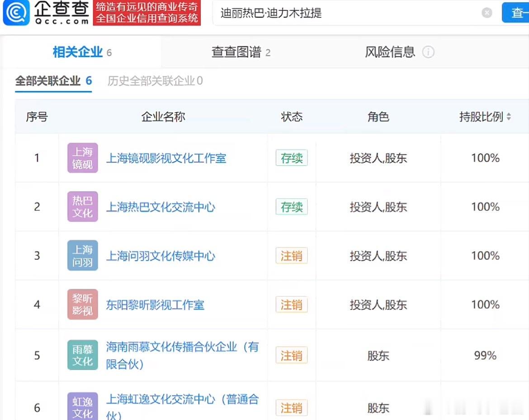This screenshot has width=529, height=420.
Task: Open the Qcc.com logo homepage
Action: 46,13
